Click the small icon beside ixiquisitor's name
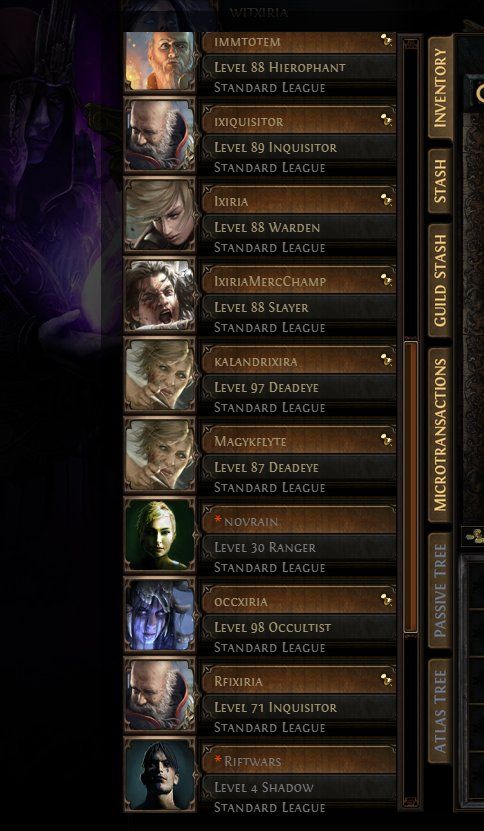484x831 pixels. pyautogui.click(x=386, y=120)
